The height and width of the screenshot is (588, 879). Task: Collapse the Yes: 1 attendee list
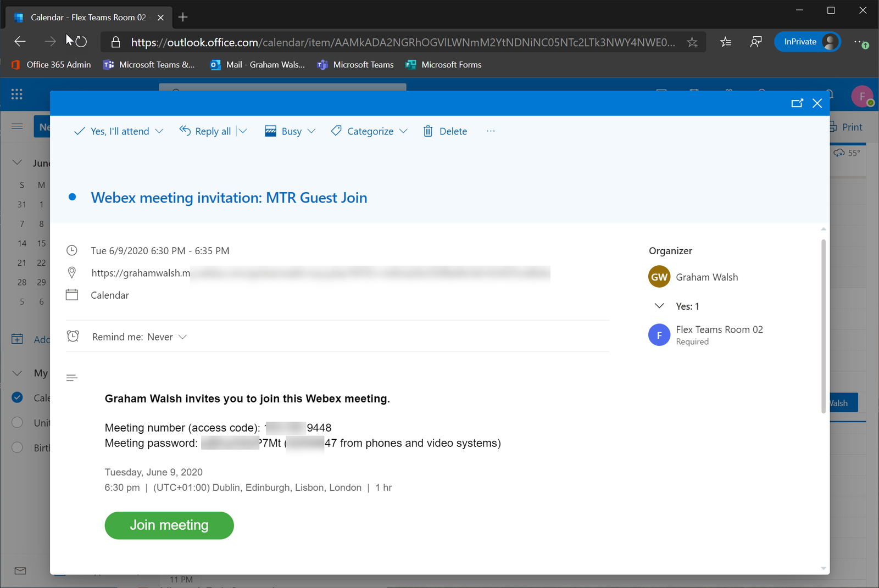(659, 306)
